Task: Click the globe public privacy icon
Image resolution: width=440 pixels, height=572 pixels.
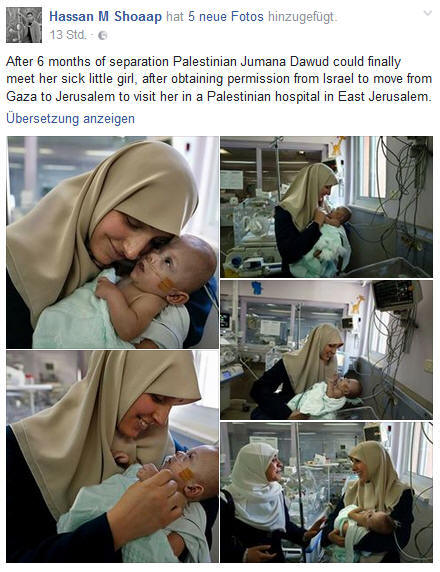Action: (103, 35)
